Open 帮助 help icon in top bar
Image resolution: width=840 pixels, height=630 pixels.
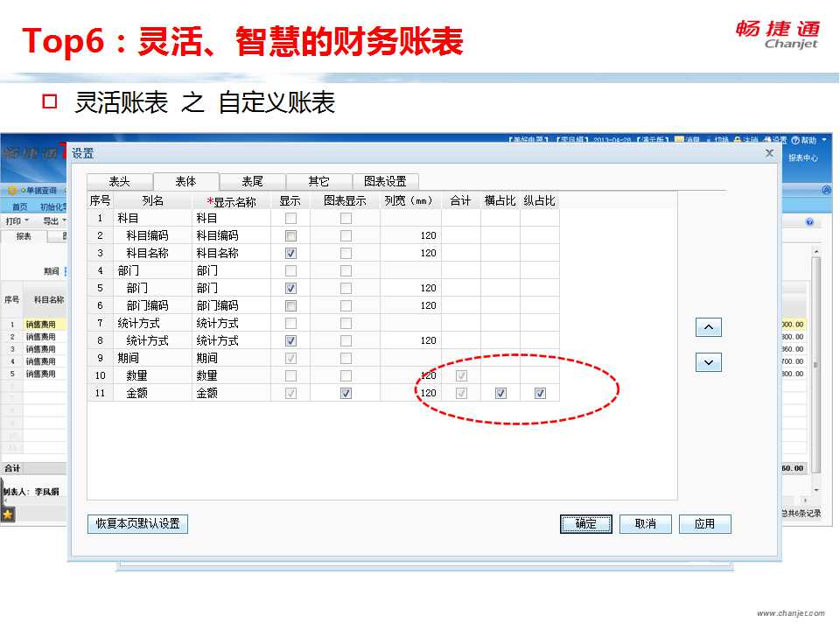(x=795, y=140)
